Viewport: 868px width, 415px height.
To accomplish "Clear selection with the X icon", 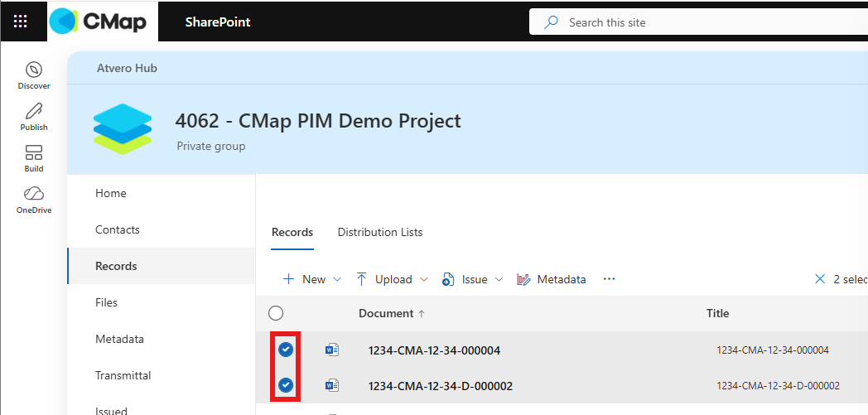I will click(x=820, y=279).
